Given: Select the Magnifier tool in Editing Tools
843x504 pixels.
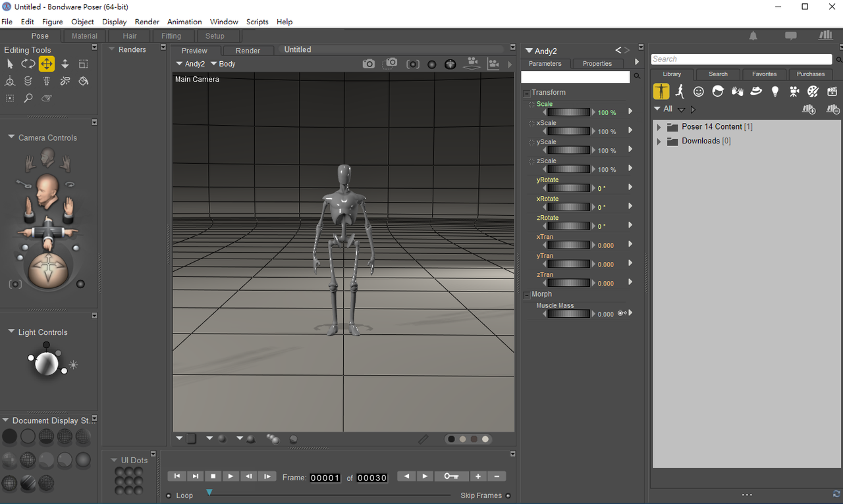Looking at the screenshot, I should point(28,98).
